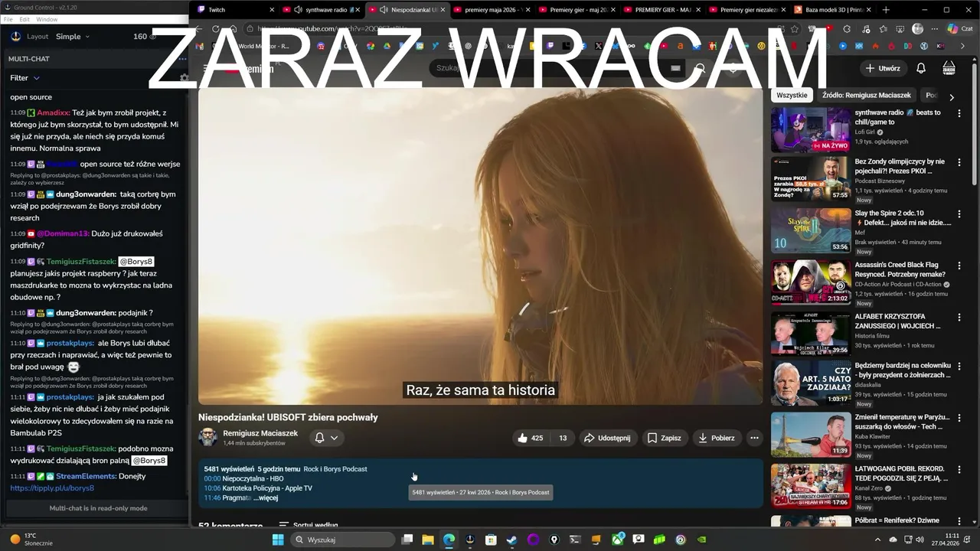Viewport: 980px width, 551px height.
Task: Reload the page with the refresh button
Action: click(216, 29)
